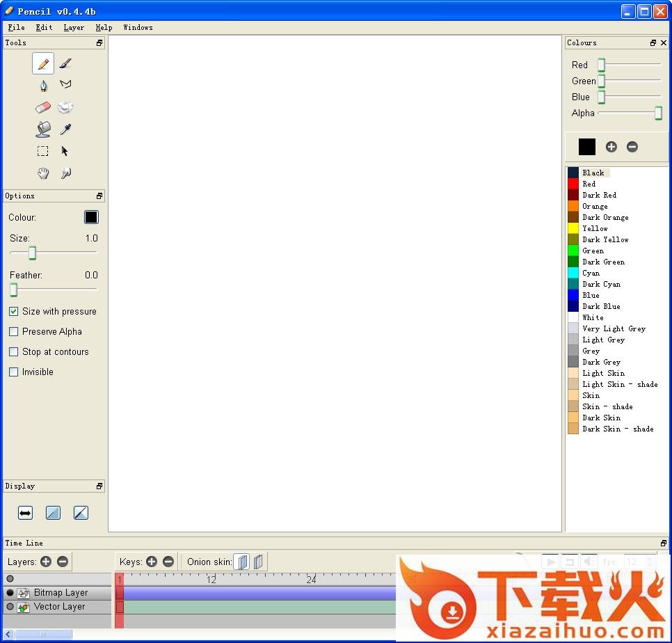Click the current colour black swatch

click(x=586, y=147)
